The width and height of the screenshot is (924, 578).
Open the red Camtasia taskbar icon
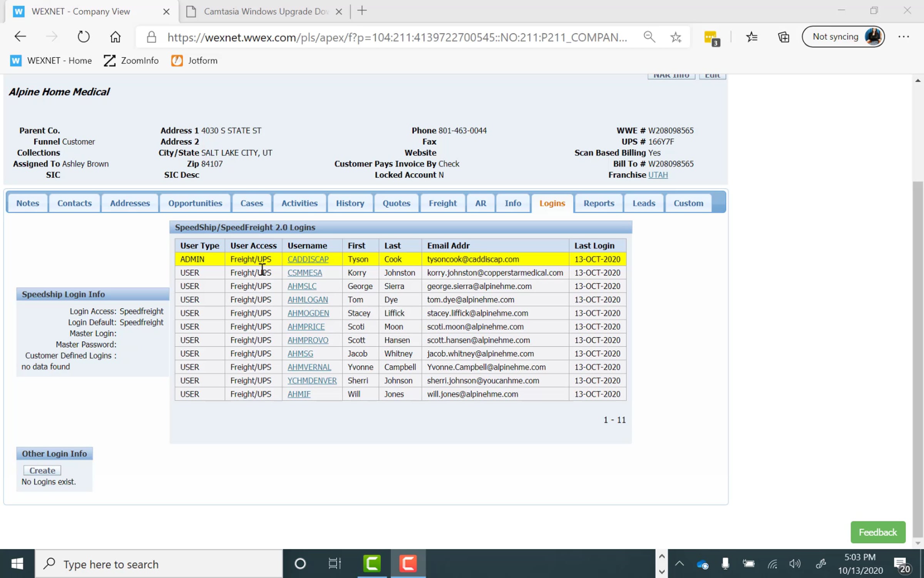pyautogui.click(x=408, y=564)
